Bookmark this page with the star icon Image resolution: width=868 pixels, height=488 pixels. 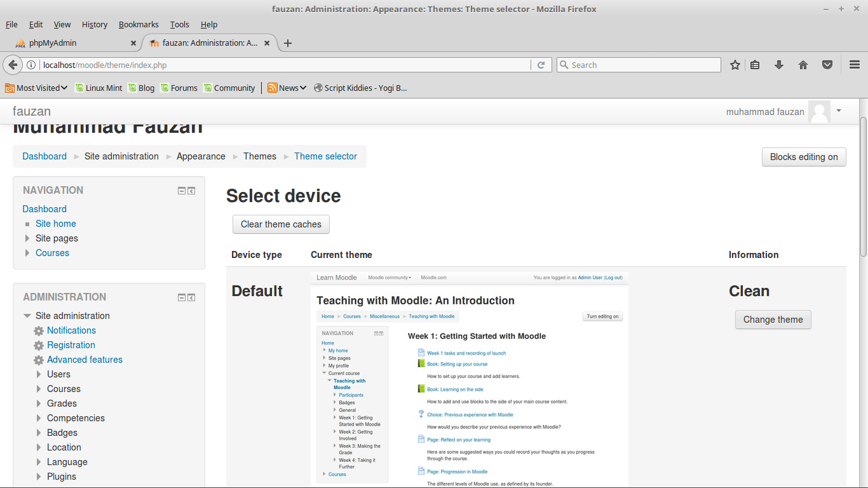pos(735,64)
